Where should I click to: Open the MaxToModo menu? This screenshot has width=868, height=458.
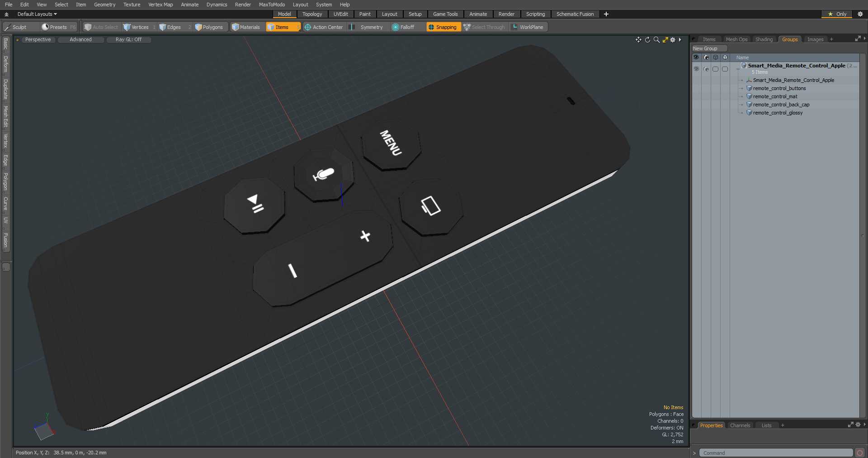click(x=272, y=5)
